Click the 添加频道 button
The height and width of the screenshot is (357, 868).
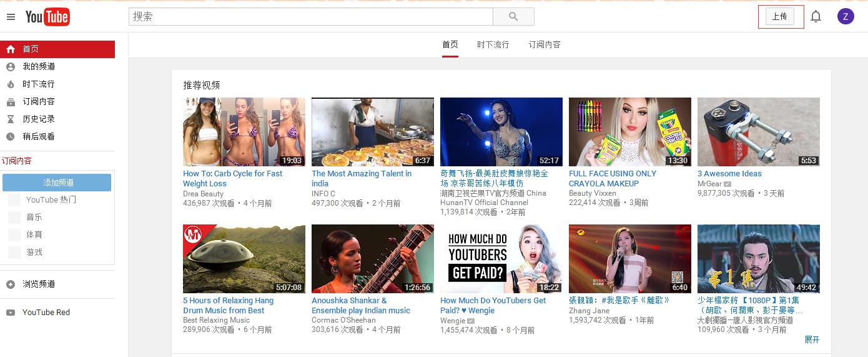pyautogui.click(x=57, y=183)
